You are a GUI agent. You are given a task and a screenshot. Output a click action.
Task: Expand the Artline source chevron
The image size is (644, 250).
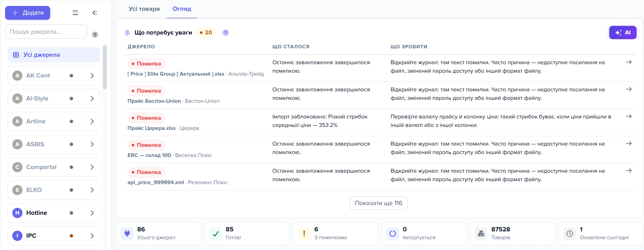[92, 121]
